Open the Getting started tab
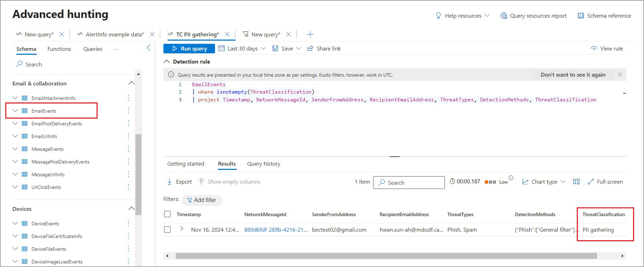The width and height of the screenshot is (644, 267). (186, 164)
